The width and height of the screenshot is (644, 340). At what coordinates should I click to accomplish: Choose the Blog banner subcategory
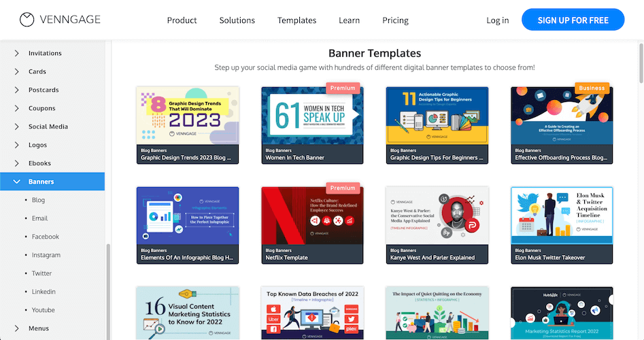tap(38, 200)
